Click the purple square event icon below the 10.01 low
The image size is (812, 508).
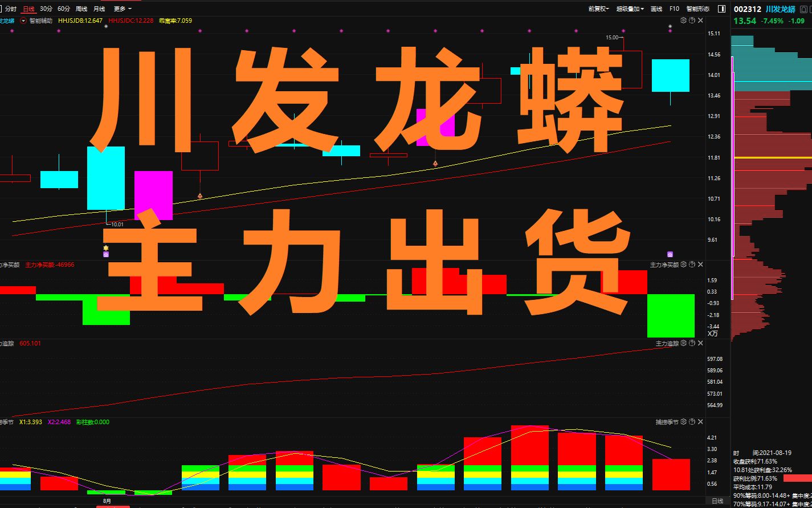point(106,254)
